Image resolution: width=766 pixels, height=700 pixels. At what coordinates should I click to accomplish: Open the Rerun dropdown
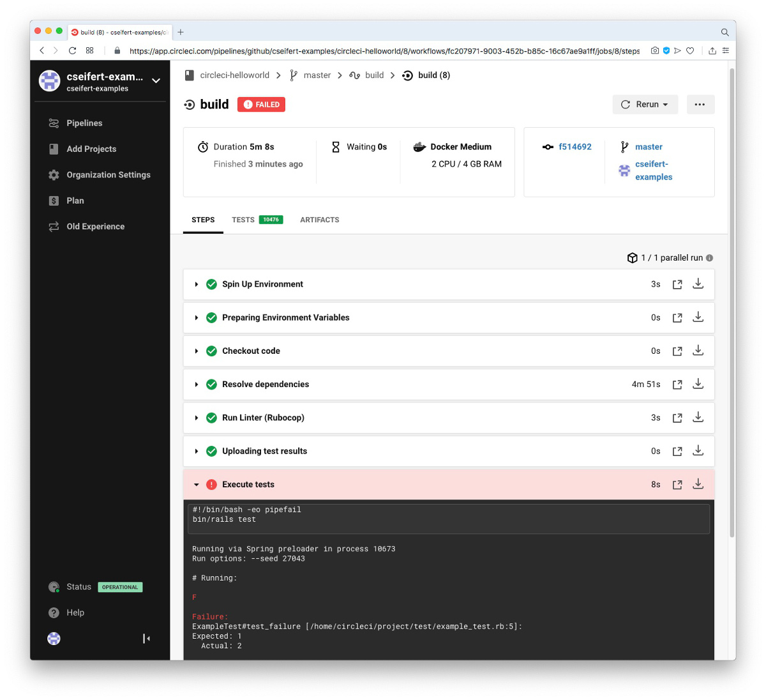coord(645,104)
